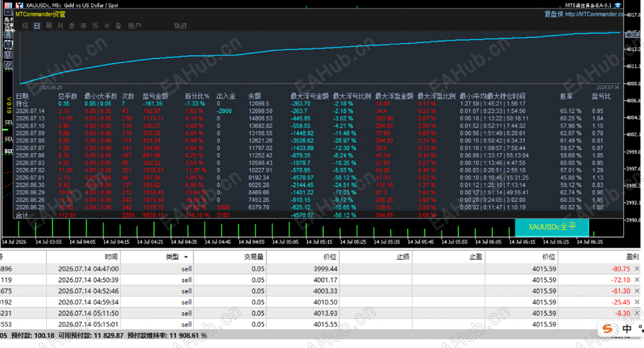Click the 复盘侠 label
This screenshot has height=348, width=644.
tap(554, 15)
